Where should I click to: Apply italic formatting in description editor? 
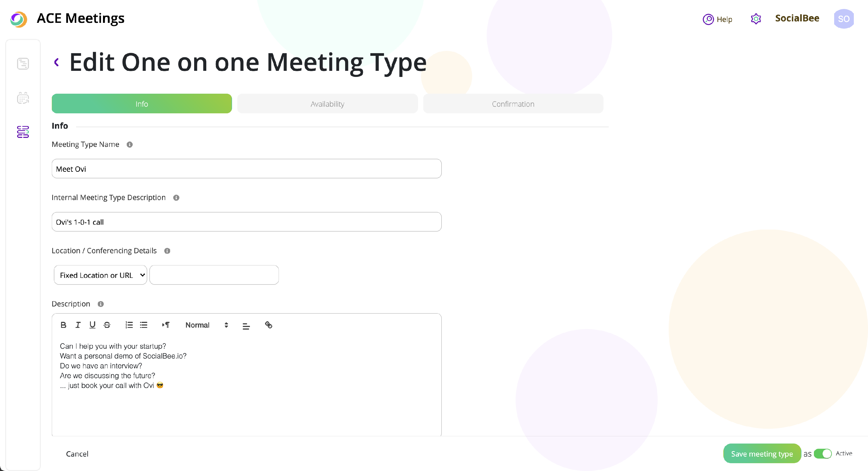click(x=78, y=325)
